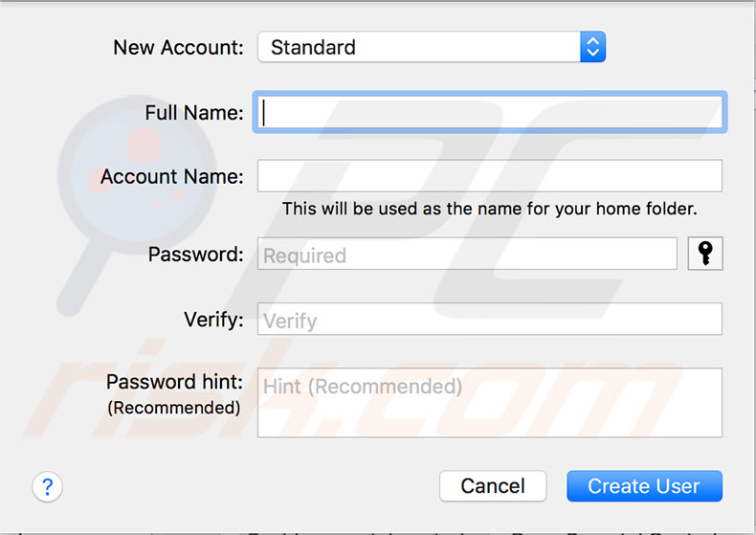Focus the Full Name text field
The height and width of the screenshot is (535, 756).
[x=489, y=113]
